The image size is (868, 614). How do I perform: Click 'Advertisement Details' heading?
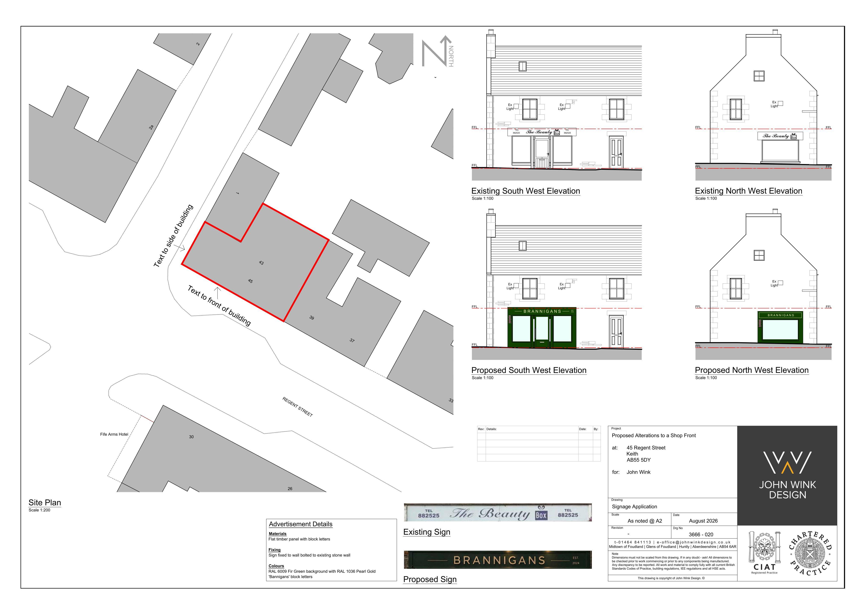[300, 524]
